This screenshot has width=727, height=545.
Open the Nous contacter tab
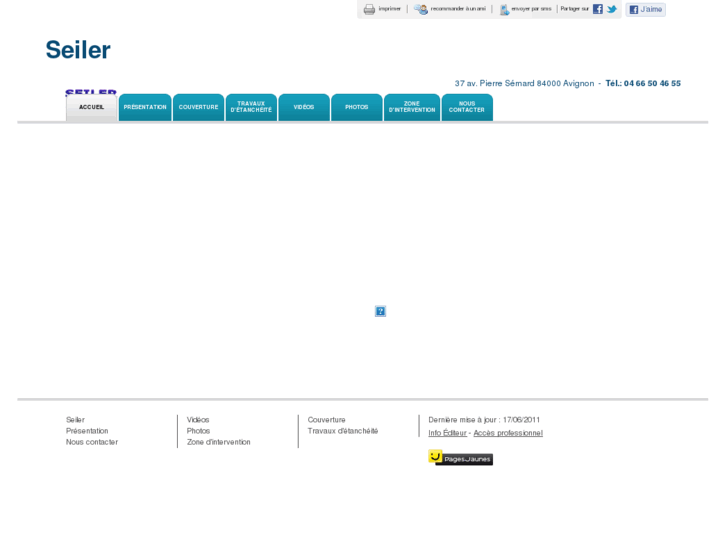(x=467, y=108)
